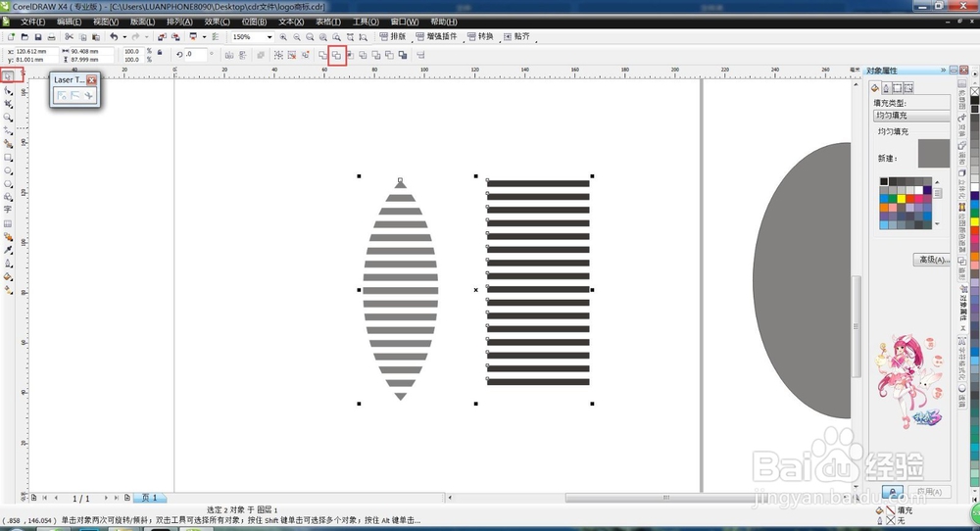980x531 pixels.
Task: Open the 编辑(E) menu
Action: (x=69, y=22)
